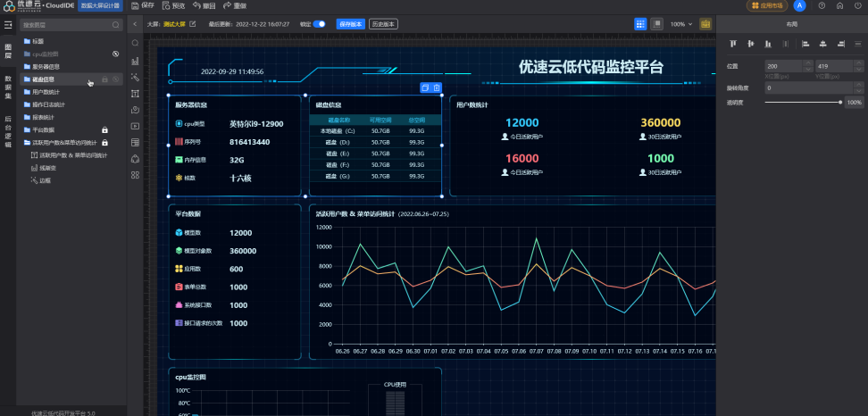Select the 边框 layer item
The image size is (868, 416).
41,180
